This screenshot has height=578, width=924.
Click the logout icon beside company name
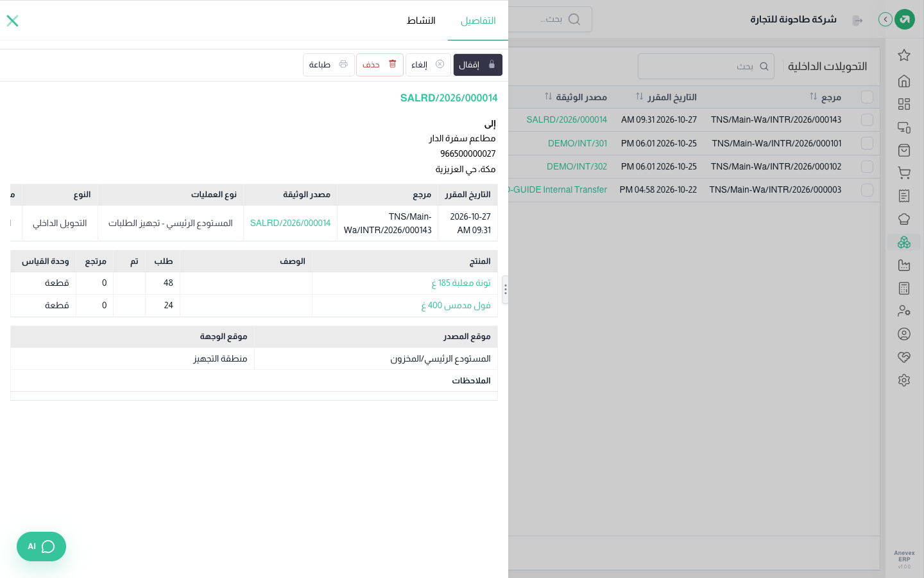[857, 21]
